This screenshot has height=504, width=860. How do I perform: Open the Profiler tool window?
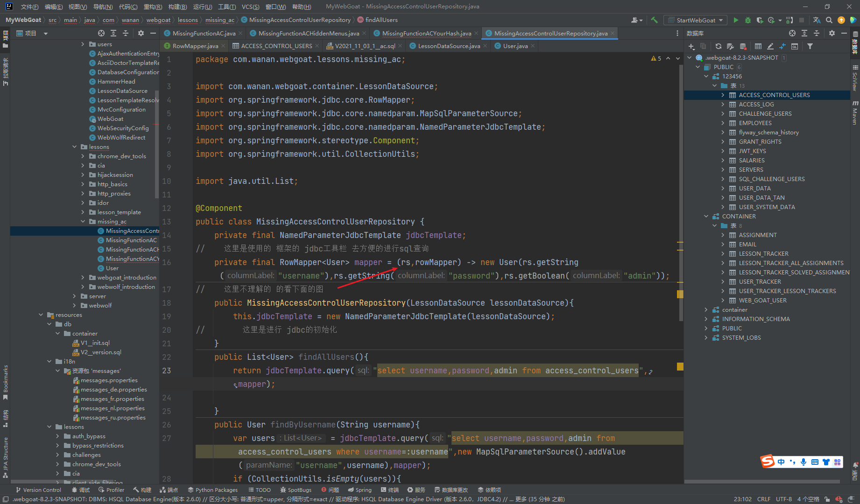coord(111,490)
